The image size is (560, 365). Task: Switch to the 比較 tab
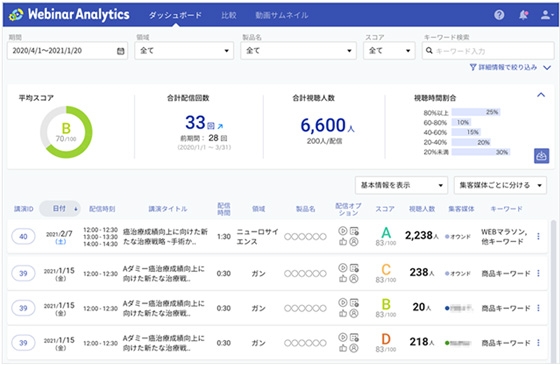[229, 15]
